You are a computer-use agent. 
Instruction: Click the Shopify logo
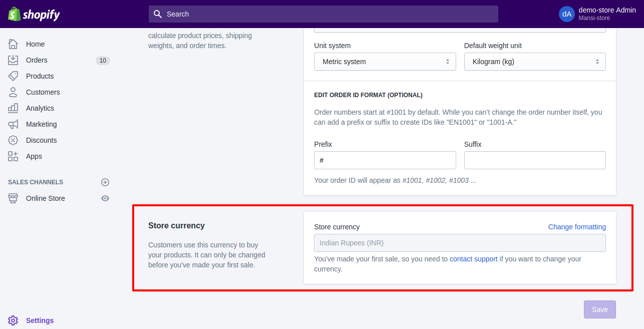34,14
